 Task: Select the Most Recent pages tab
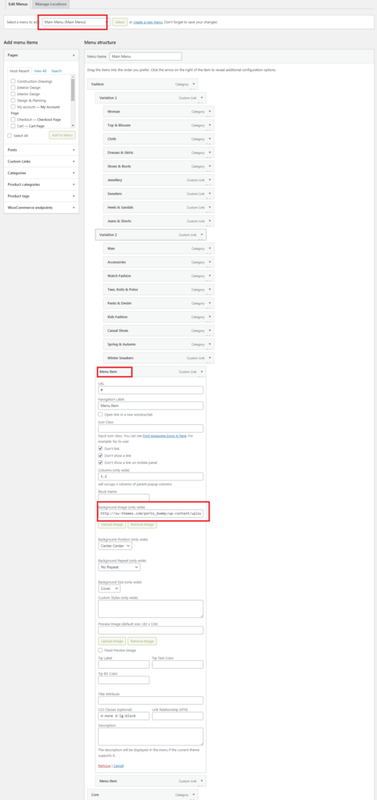click(20, 71)
